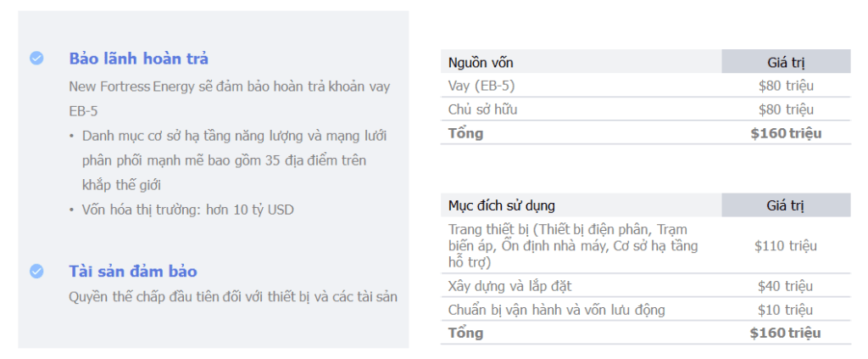The image size is (868, 359).
Task: Select the Xây dựng và lắp đặt row
Action: pyautogui.click(x=509, y=286)
